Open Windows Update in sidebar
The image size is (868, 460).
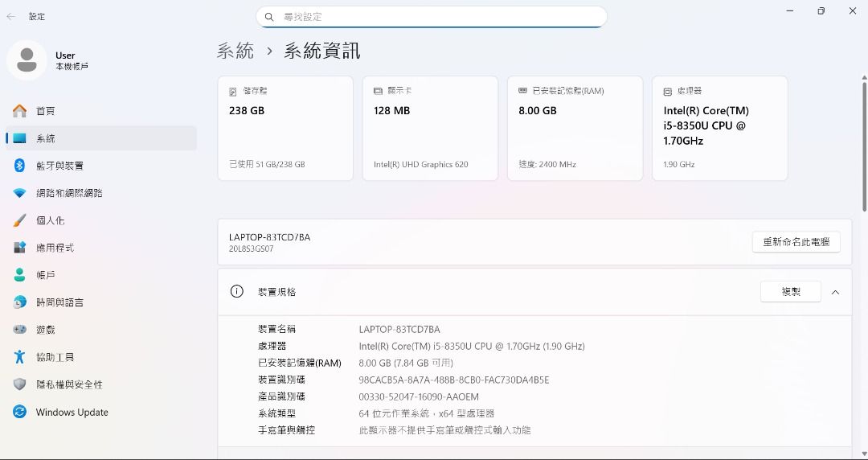(72, 413)
